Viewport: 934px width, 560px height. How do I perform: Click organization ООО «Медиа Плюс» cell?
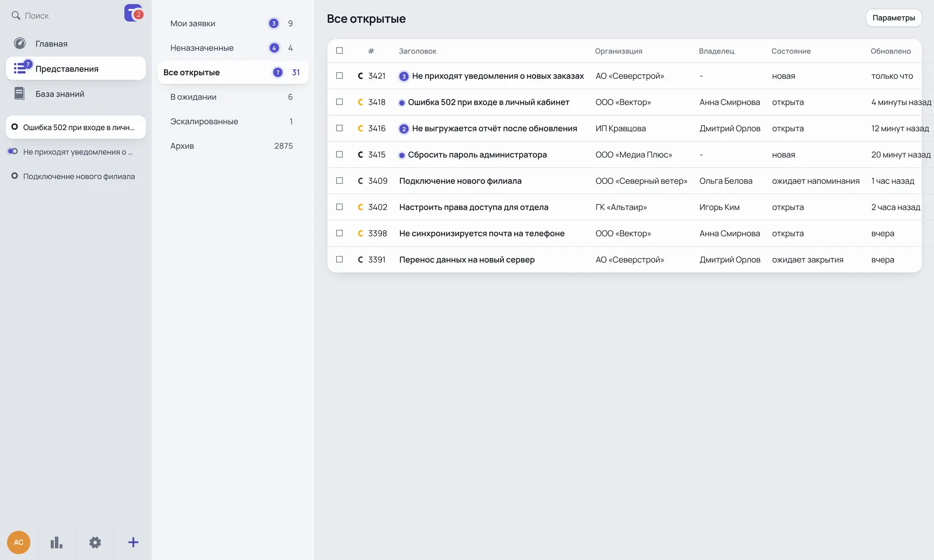click(634, 155)
